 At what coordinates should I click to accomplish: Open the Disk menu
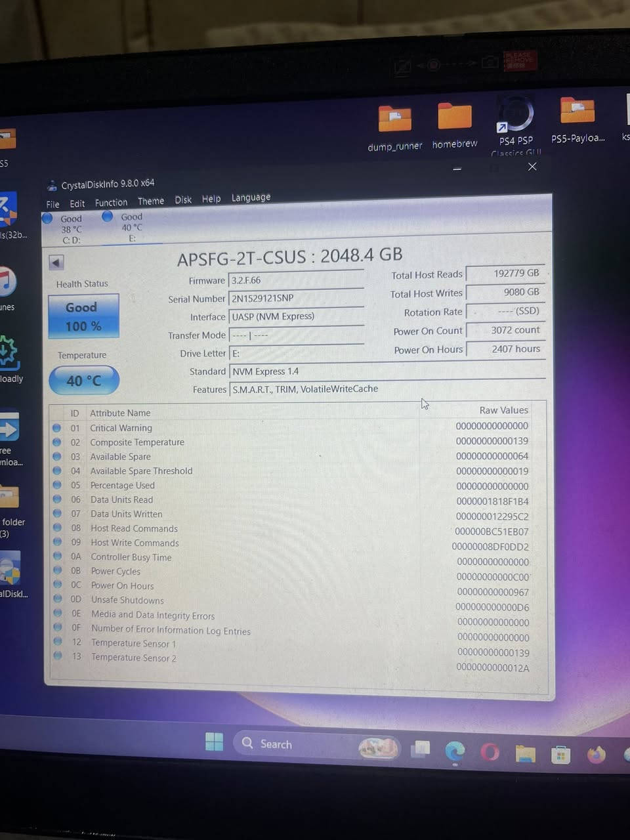[183, 200]
